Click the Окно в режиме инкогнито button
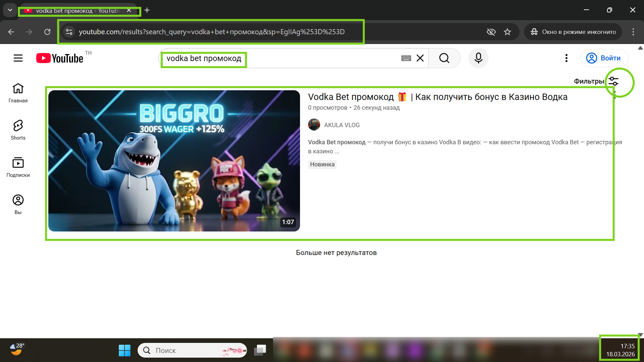The height and width of the screenshot is (362, 644). tap(573, 32)
